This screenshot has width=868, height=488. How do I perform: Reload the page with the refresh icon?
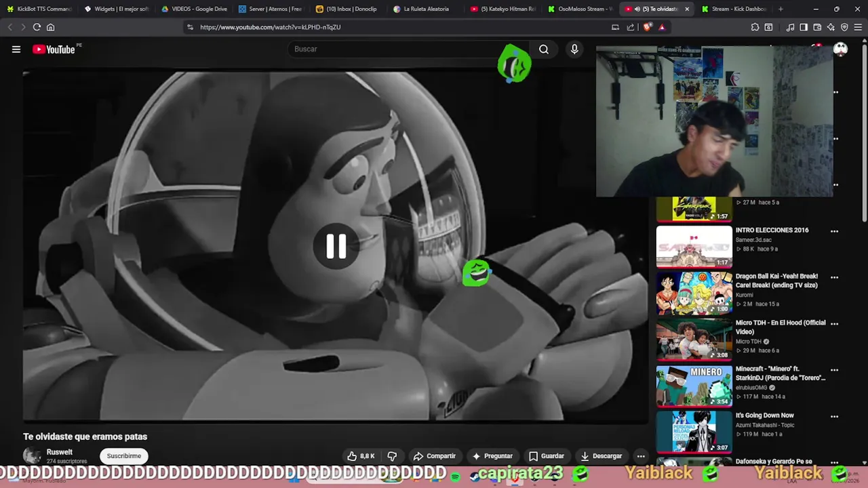pyautogui.click(x=37, y=27)
